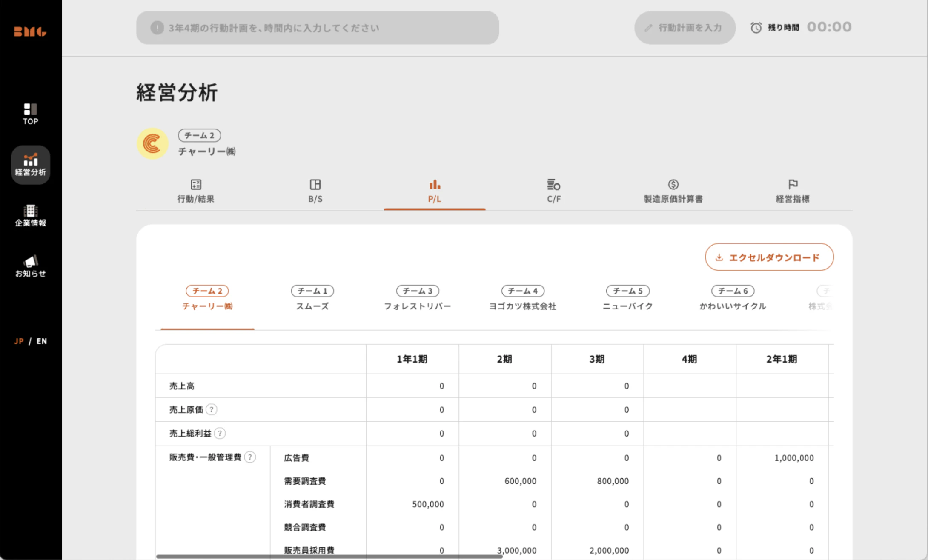The width and height of the screenshot is (928, 560).
Task: Click the 500,000 消費者調査費 cell
Action: (428, 504)
